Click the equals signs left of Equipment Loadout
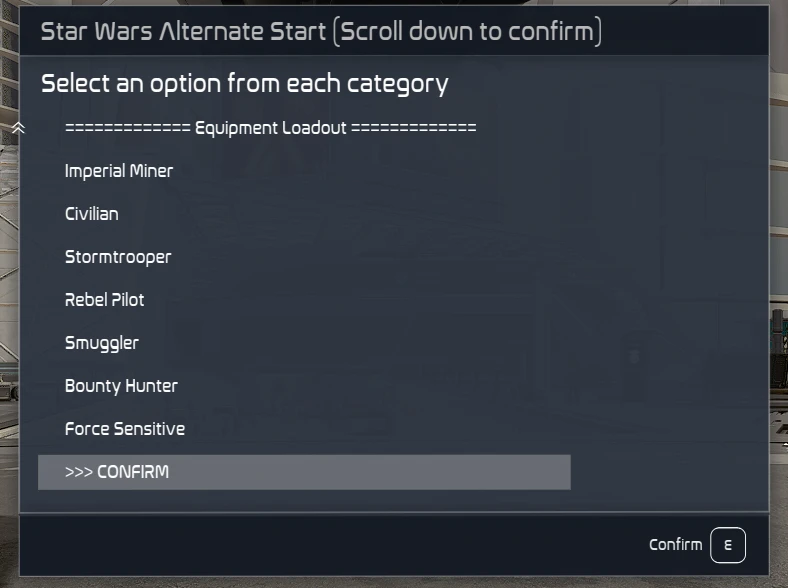Image resolution: width=788 pixels, height=588 pixels. point(127,128)
